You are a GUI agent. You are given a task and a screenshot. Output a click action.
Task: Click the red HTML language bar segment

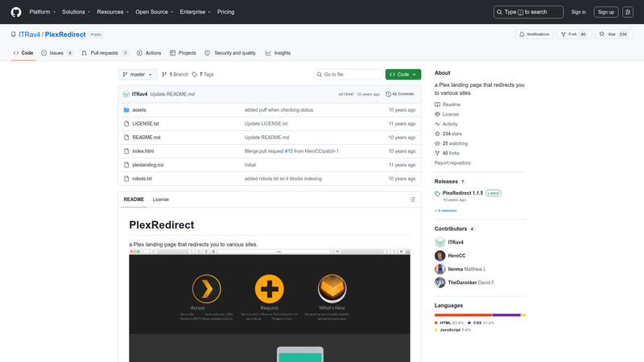(x=464, y=315)
